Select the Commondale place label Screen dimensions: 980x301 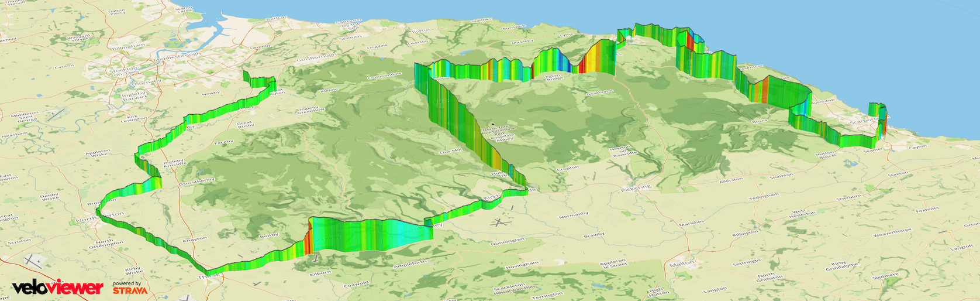pyautogui.click(x=385, y=76)
